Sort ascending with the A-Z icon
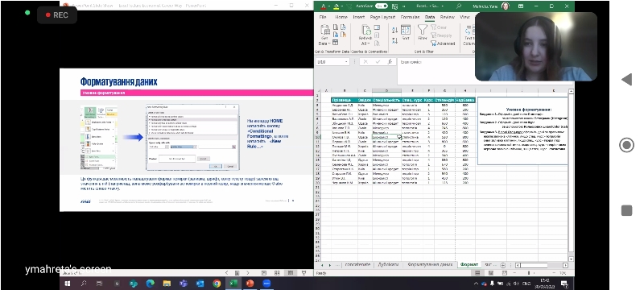The height and width of the screenshot is (290, 644). tap(394, 30)
